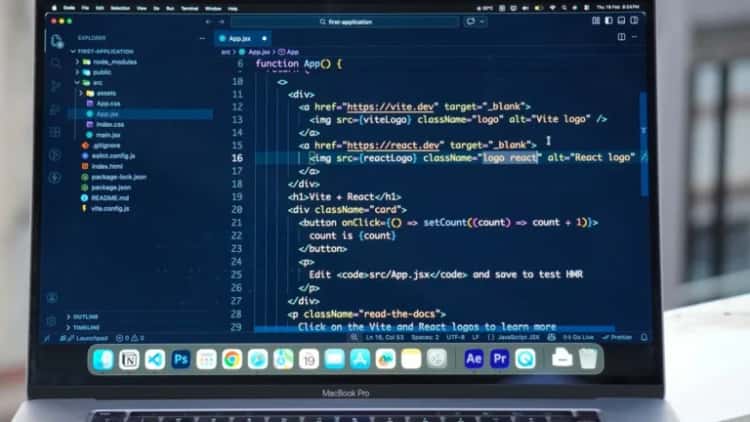
Task: Open the App Store from the dock
Action: point(360,359)
